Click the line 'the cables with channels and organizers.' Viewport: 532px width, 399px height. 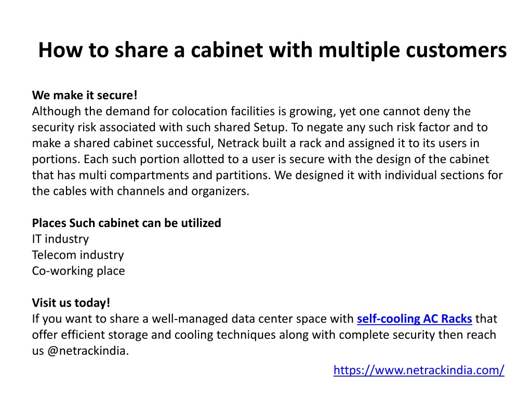pos(141,191)
